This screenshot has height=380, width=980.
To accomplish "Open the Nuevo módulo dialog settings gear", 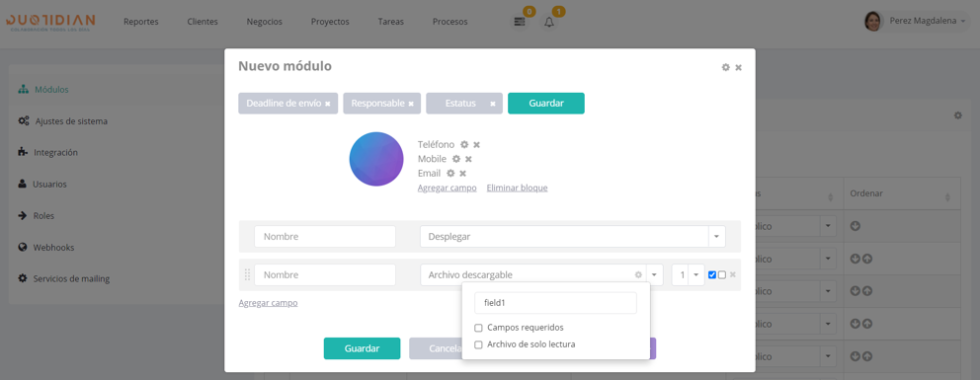I will [726, 67].
